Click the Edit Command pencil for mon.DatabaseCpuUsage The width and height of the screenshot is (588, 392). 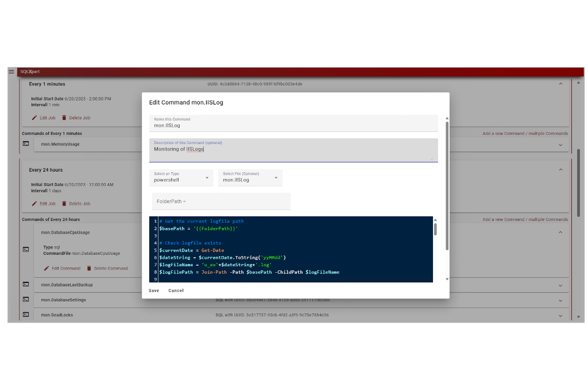tap(47, 268)
